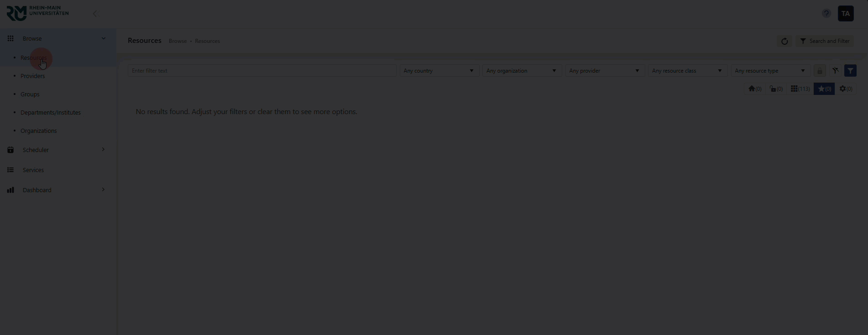This screenshot has height=335, width=868.
Task: Open Departments/Institutes in the sidebar
Action: point(51,112)
